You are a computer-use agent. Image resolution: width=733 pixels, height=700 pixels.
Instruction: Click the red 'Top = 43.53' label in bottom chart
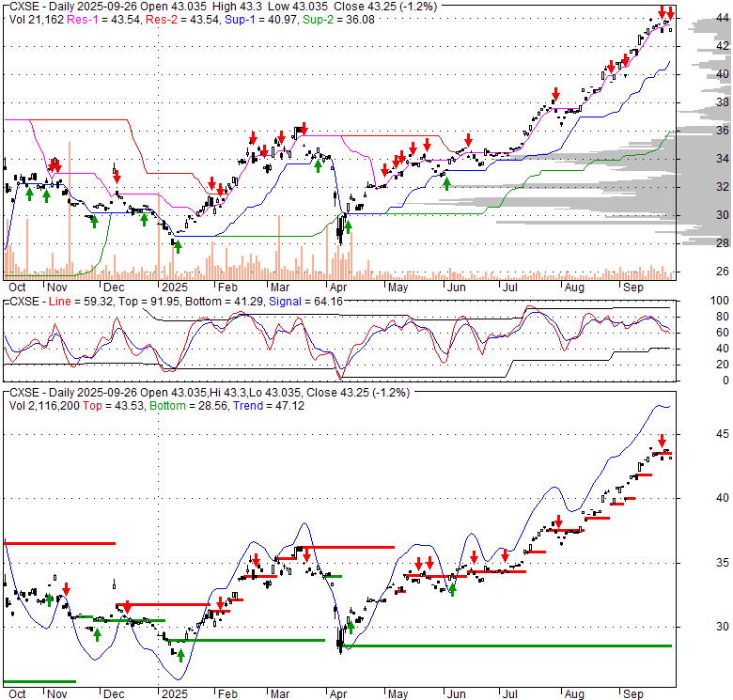(113, 406)
